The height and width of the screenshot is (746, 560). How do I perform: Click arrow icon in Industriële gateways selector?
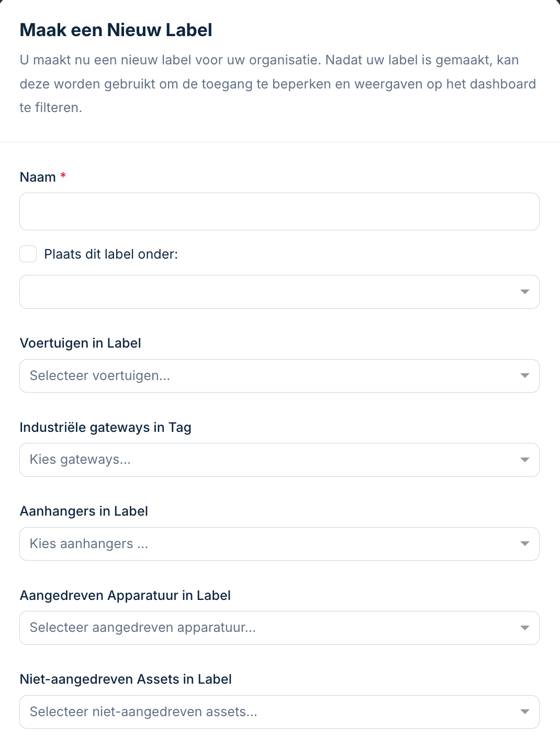click(x=525, y=460)
